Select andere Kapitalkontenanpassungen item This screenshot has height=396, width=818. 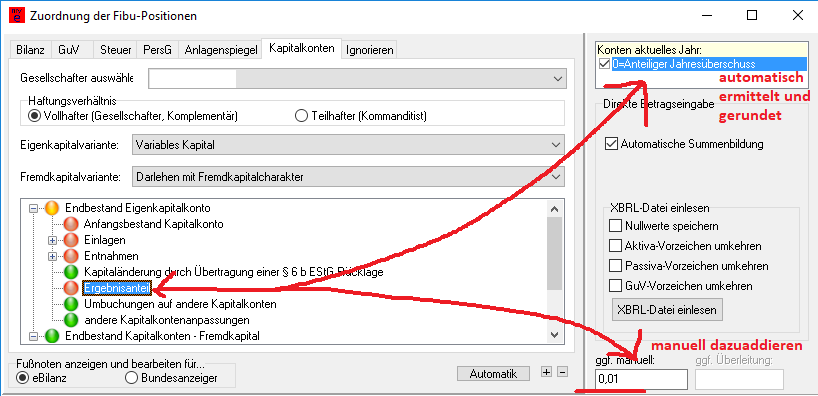tap(166, 319)
